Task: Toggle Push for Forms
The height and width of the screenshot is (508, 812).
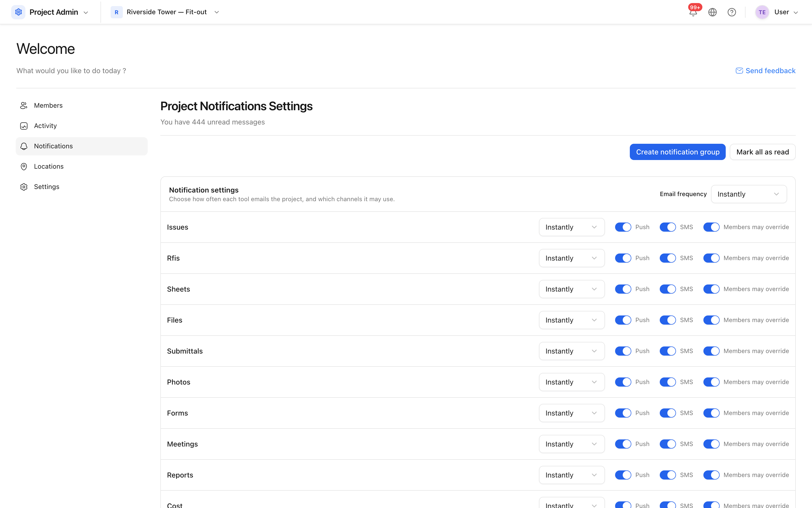Action: (623, 413)
